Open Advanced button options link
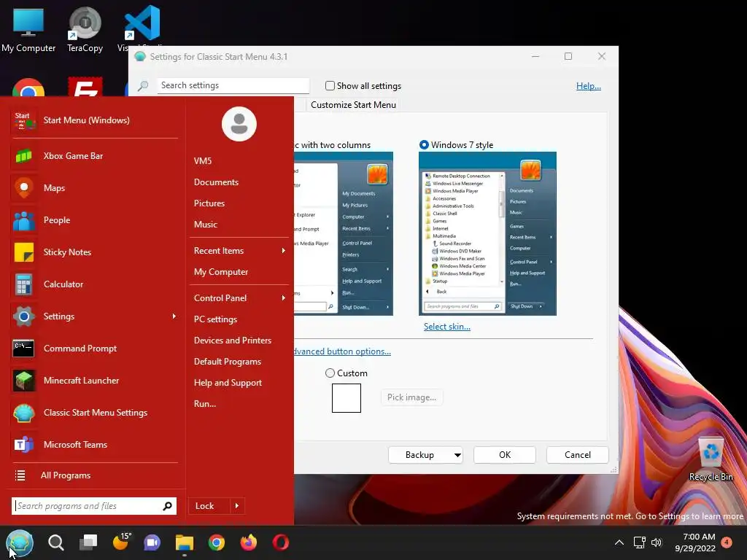Image resolution: width=747 pixels, height=560 pixels. pos(342,351)
